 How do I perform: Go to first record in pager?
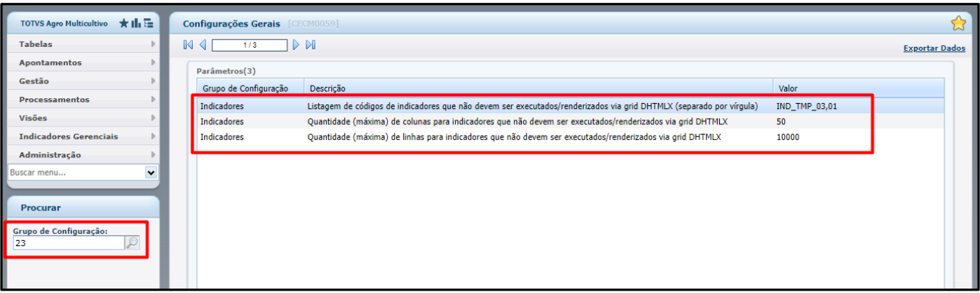[189, 45]
